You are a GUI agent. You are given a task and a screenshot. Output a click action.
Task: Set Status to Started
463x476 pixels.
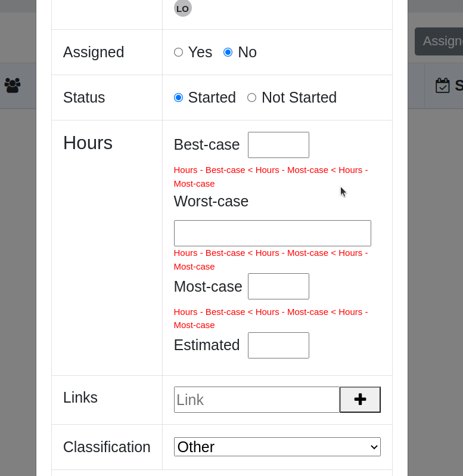point(178,98)
